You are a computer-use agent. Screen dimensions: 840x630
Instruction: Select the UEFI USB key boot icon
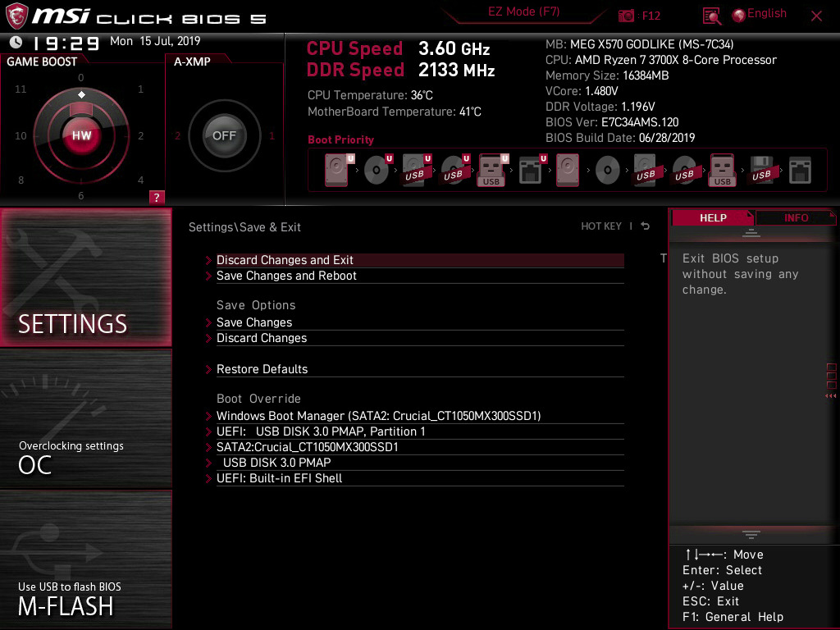pos(492,170)
